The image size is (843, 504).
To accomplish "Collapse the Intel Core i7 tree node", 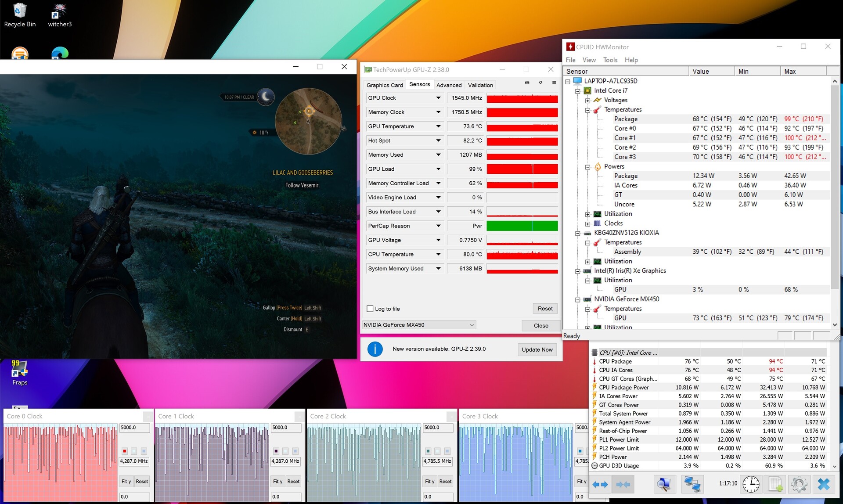I will (578, 91).
